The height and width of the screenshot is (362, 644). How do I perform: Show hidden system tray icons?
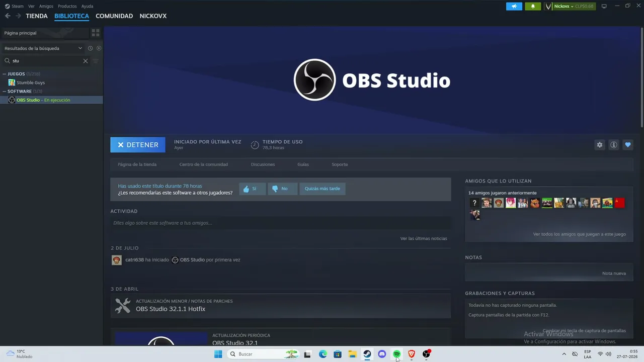563,354
